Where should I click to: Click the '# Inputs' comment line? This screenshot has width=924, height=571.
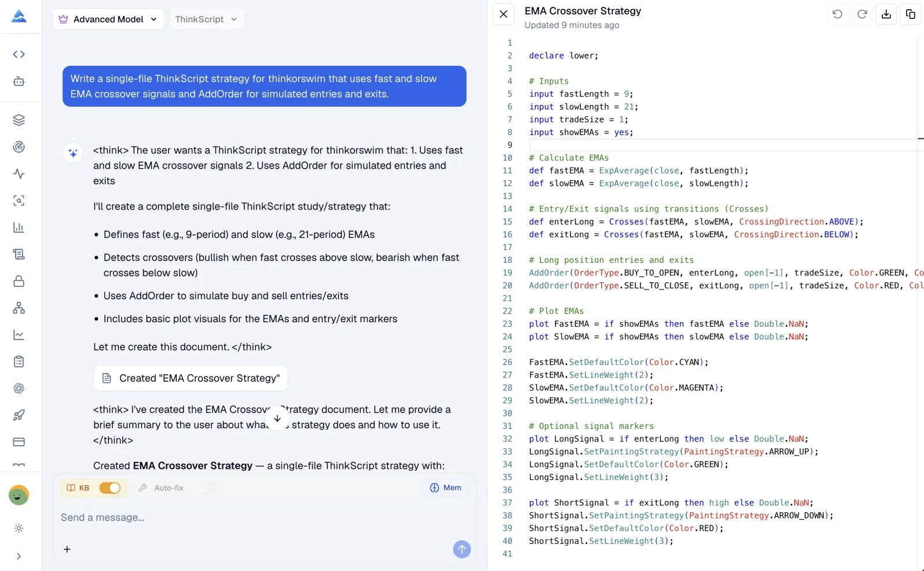(x=549, y=81)
